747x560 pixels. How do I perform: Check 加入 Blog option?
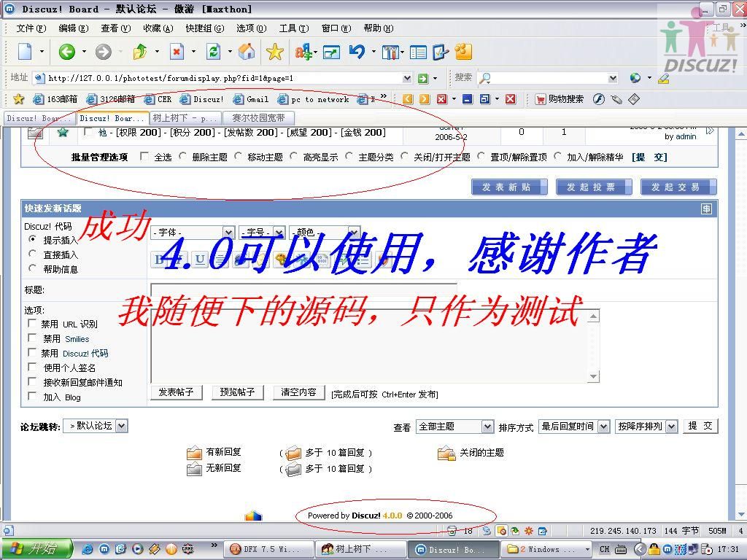tap(32, 396)
